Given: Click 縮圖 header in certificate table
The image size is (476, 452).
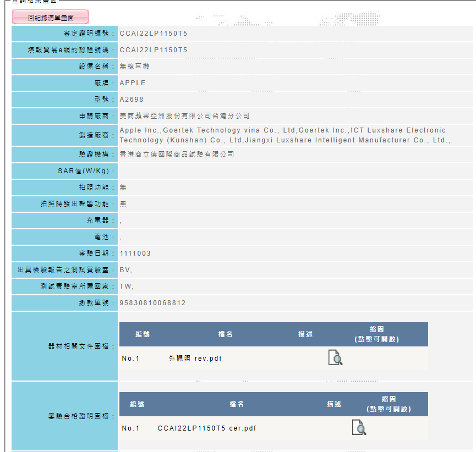Looking at the screenshot, I should [389, 404].
